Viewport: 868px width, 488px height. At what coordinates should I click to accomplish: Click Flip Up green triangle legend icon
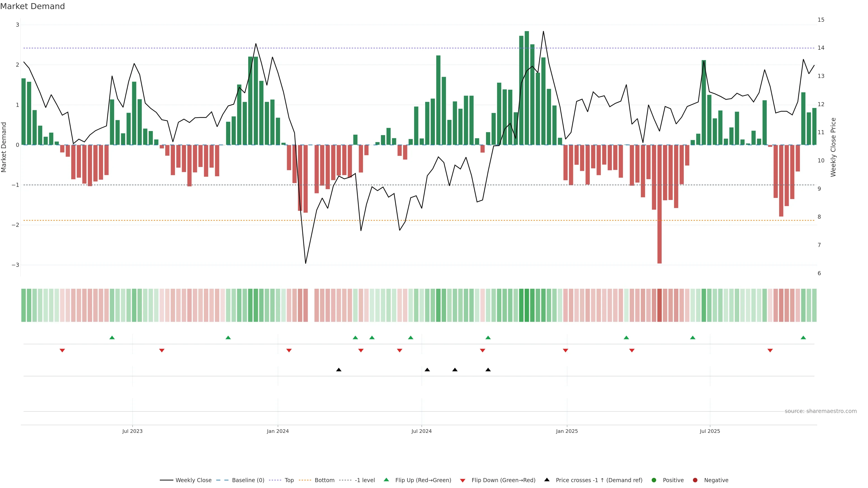[387, 480]
